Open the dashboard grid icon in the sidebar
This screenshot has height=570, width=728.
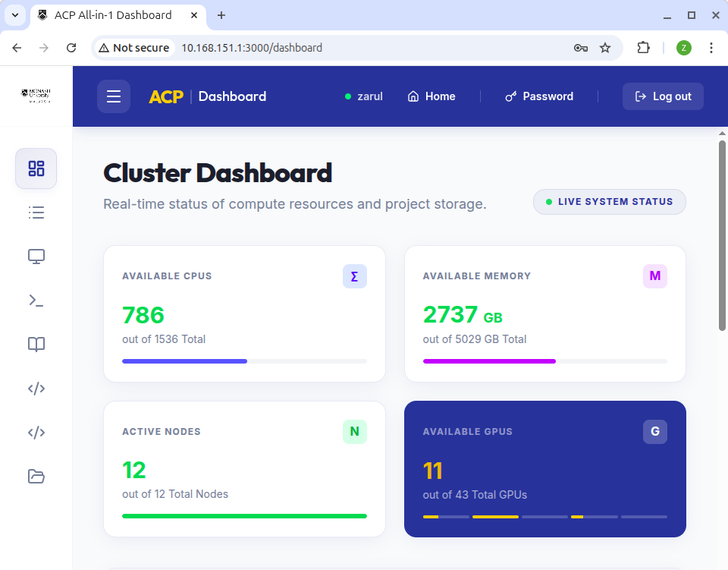tap(36, 168)
